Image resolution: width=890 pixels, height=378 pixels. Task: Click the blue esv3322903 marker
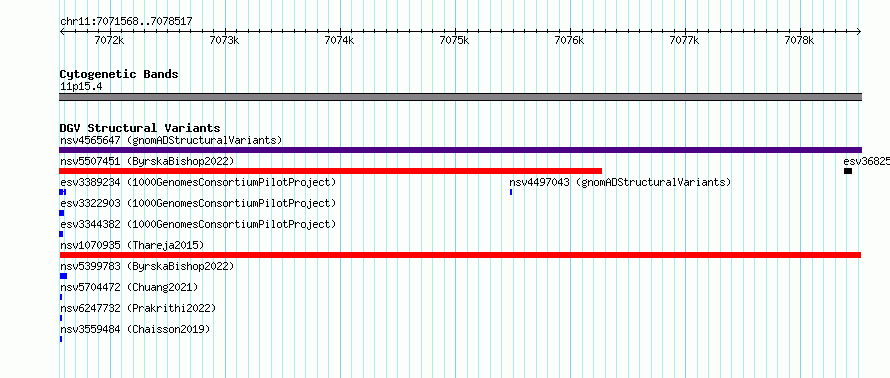(x=61, y=213)
